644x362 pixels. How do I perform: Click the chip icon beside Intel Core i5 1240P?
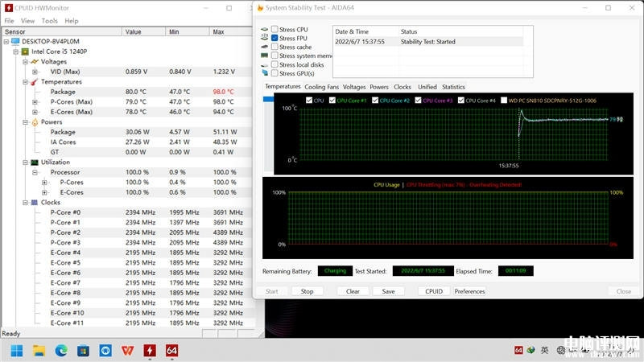(25, 51)
